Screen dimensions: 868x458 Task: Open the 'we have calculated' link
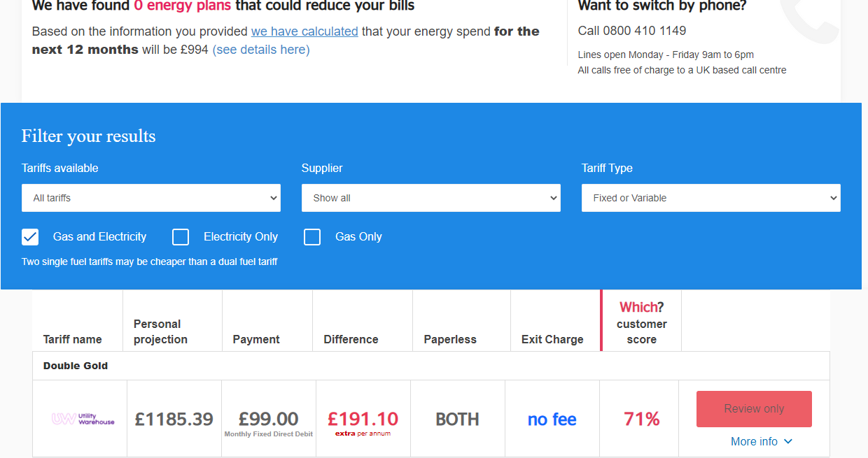pos(304,31)
